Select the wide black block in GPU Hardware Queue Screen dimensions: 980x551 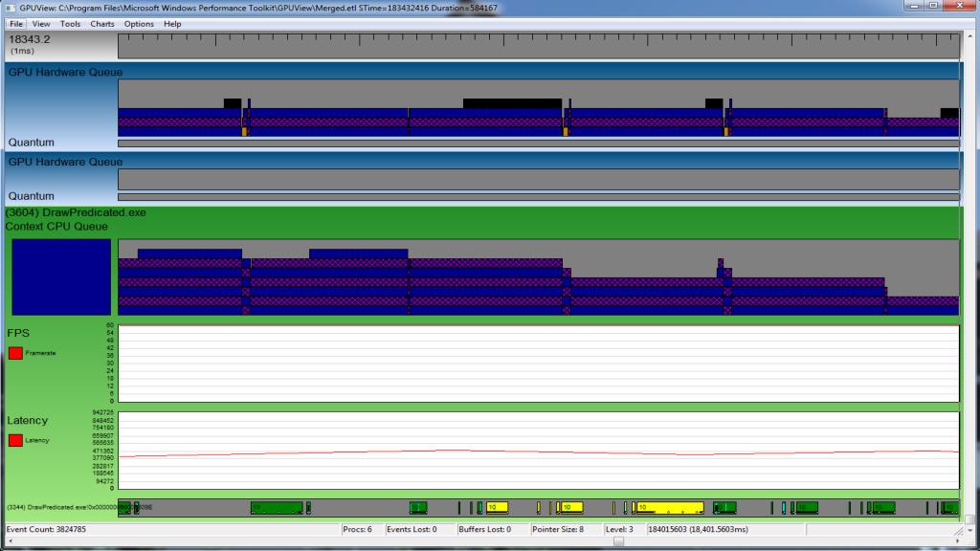pos(512,103)
